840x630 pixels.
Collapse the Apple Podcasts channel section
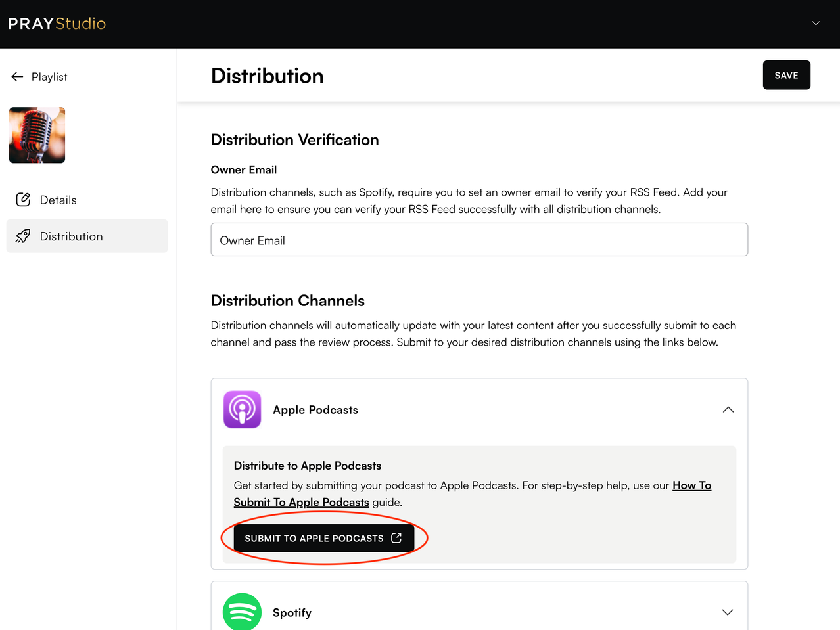click(x=728, y=409)
